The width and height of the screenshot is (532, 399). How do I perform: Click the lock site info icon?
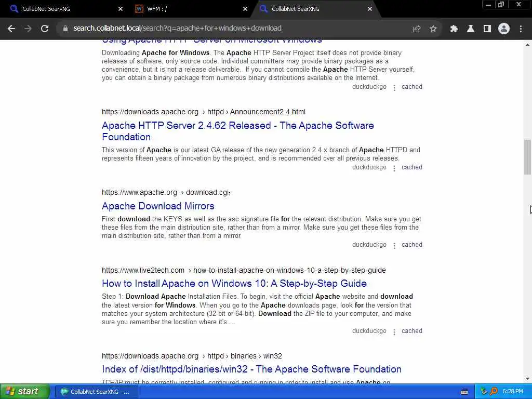pos(65,29)
